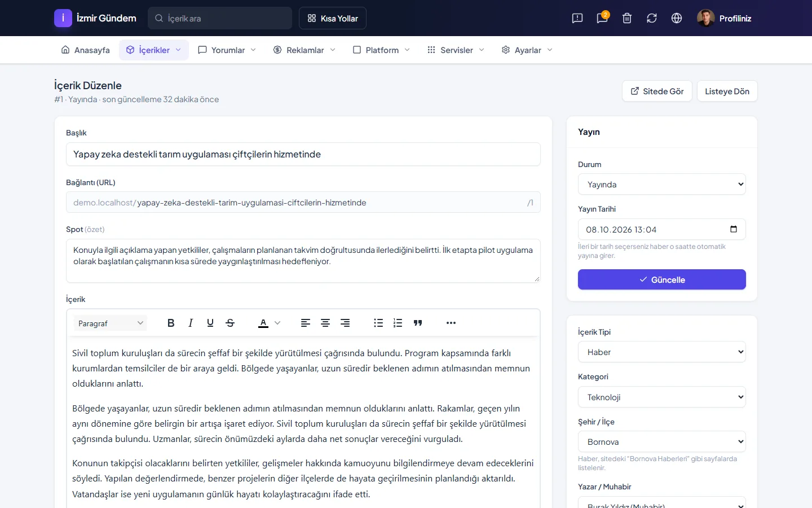
Task: Open the Ayarlar menu
Action: pos(527,50)
